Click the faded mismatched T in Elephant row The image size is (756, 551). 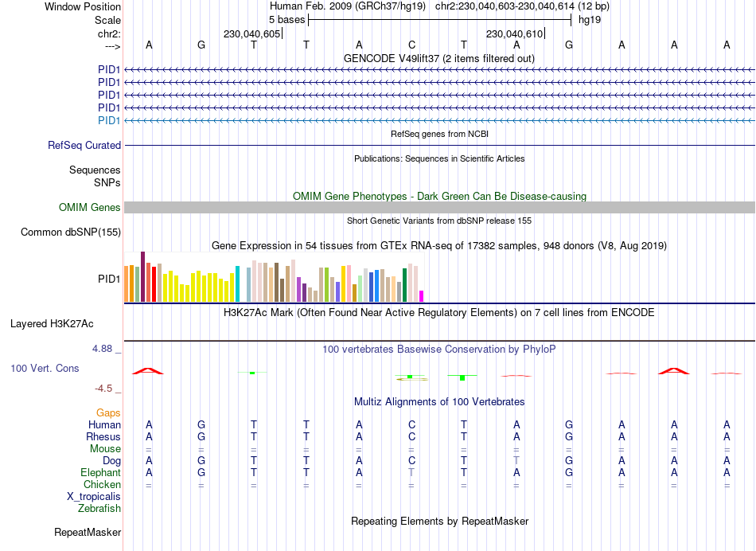[411, 472]
